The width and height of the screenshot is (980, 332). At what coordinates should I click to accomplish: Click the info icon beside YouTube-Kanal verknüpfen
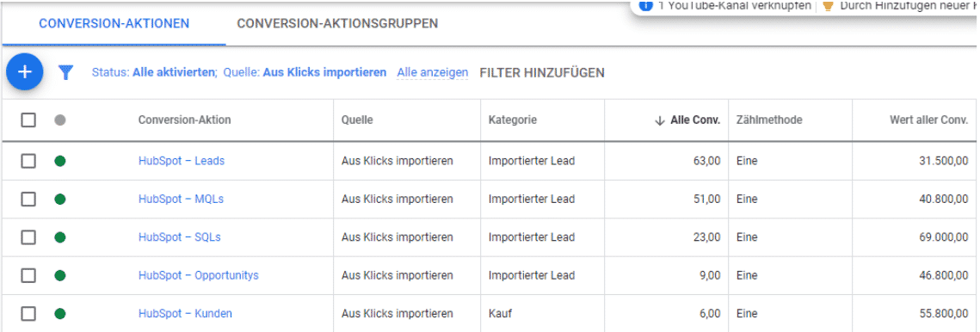click(x=645, y=5)
